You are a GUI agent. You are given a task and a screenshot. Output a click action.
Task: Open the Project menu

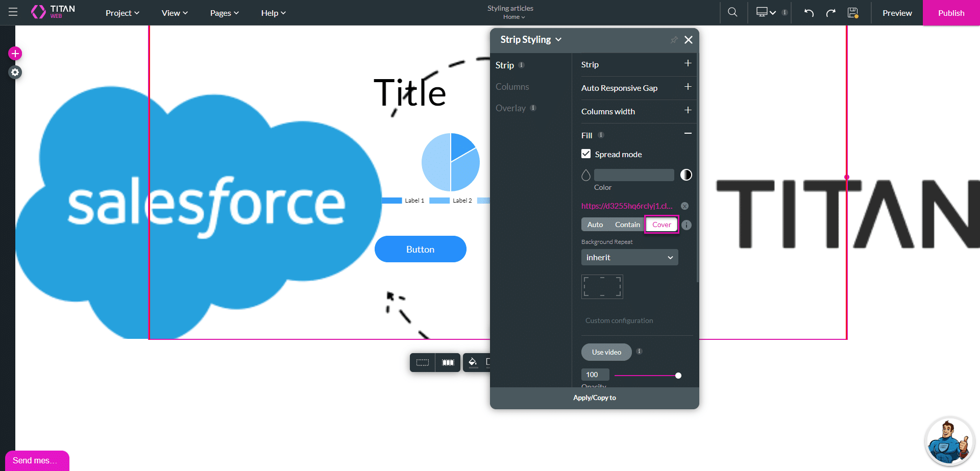pyautogui.click(x=122, y=13)
